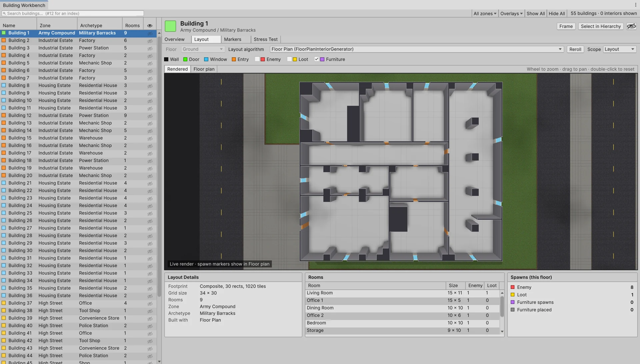Switch to the Overview tab
Viewport: 640px width, 364px height.
pyautogui.click(x=174, y=39)
